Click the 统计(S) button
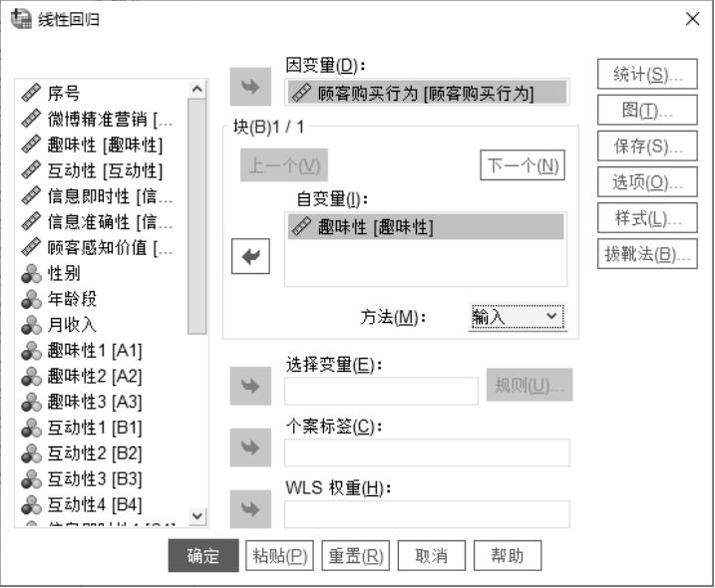Viewport: 715px width, 588px height. click(x=647, y=74)
